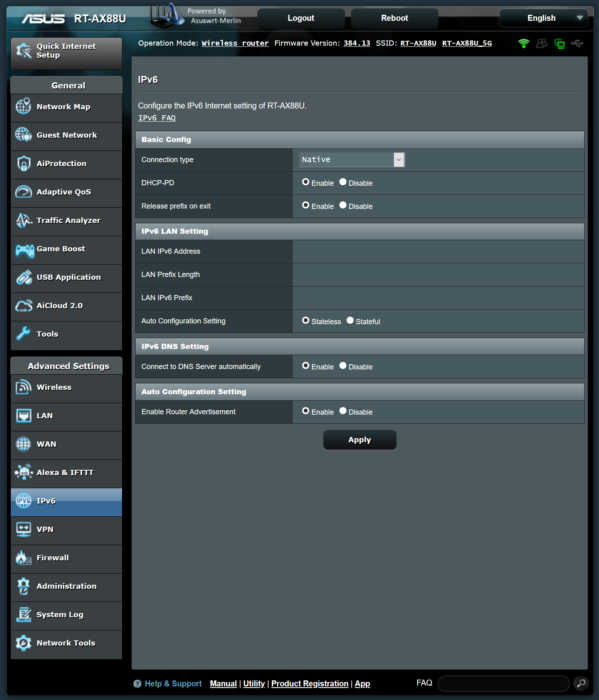Click the guest users status icon
The width and height of the screenshot is (599, 700).
[x=541, y=43]
